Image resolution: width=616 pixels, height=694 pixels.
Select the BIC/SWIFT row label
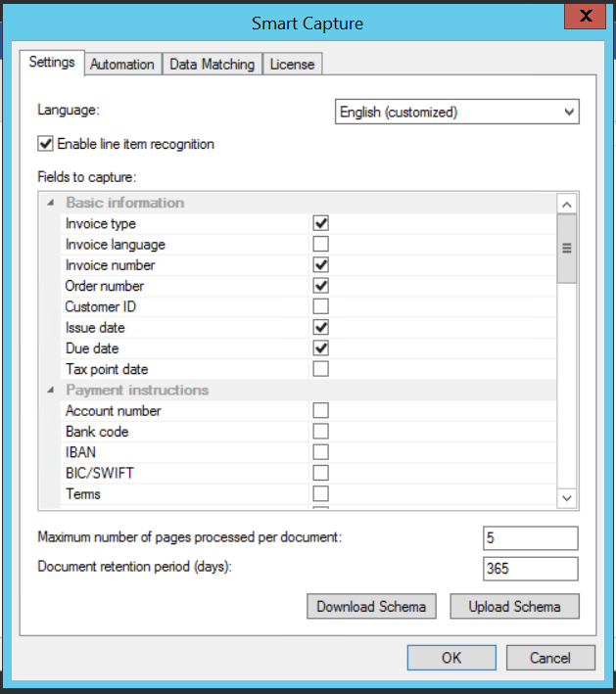100,473
